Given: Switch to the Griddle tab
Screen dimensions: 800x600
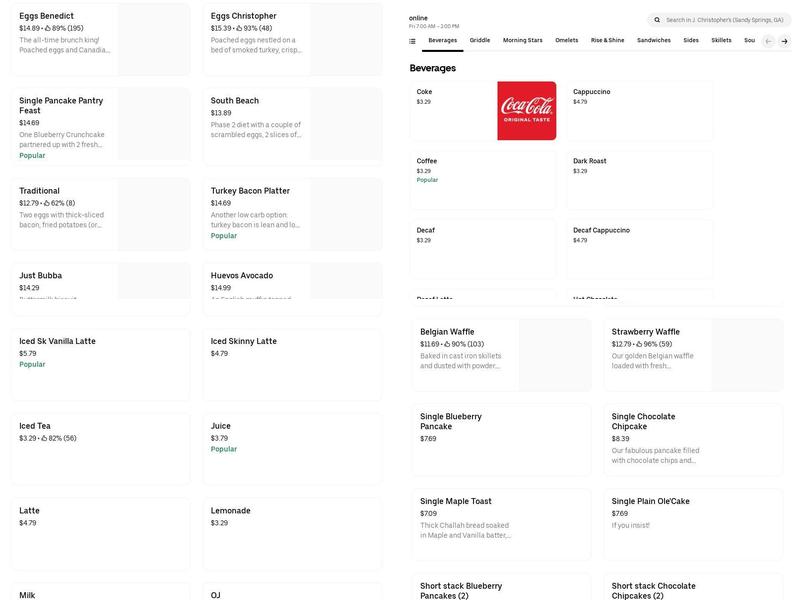Looking at the screenshot, I should (480, 41).
